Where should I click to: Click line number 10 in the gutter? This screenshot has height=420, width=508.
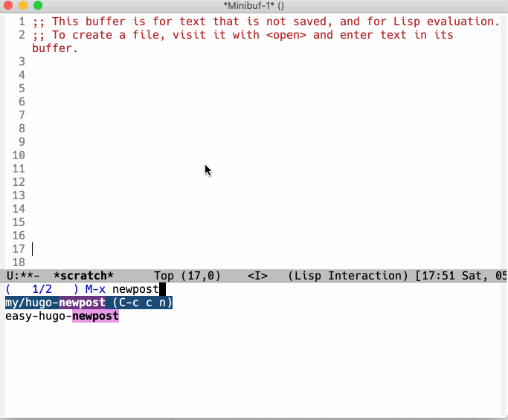coord(19,155)
